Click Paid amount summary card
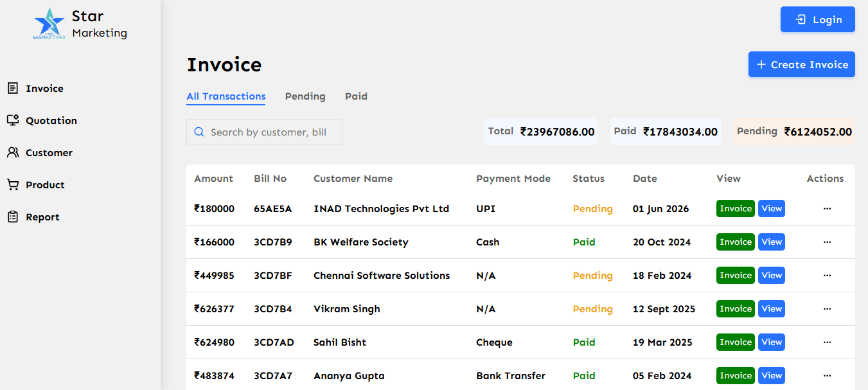The height and width of the screenshot is (390, 868). 666,132
